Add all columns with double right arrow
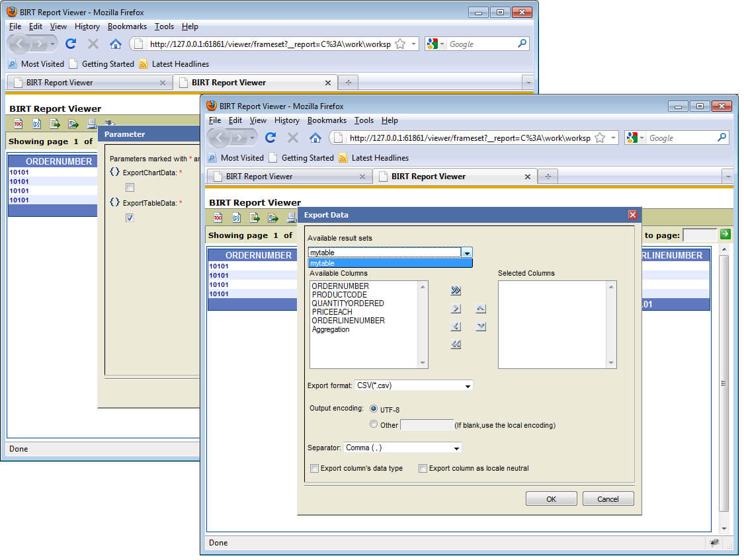 click(456, 291)
